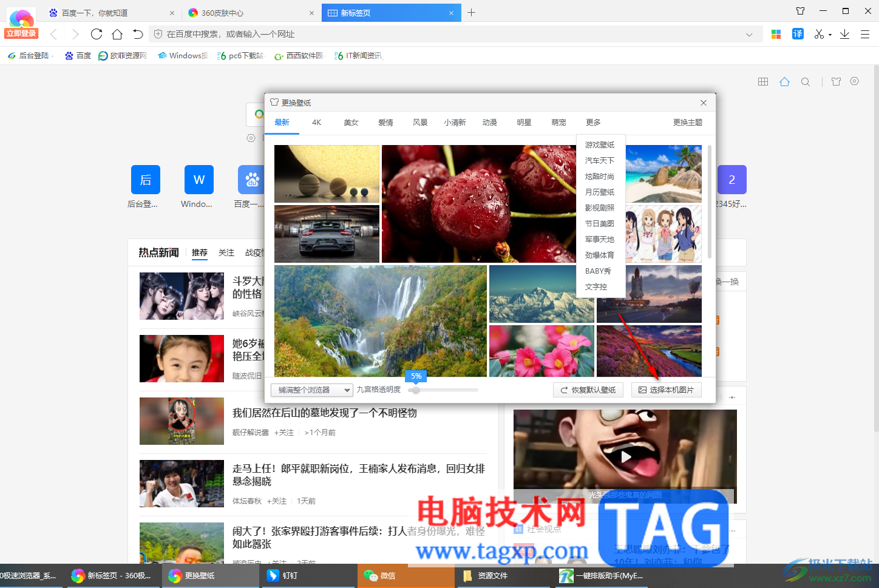Select 月历壁纸 from the dropdown menu
This screenshot has width=879, height=588.
click(600, 192)
